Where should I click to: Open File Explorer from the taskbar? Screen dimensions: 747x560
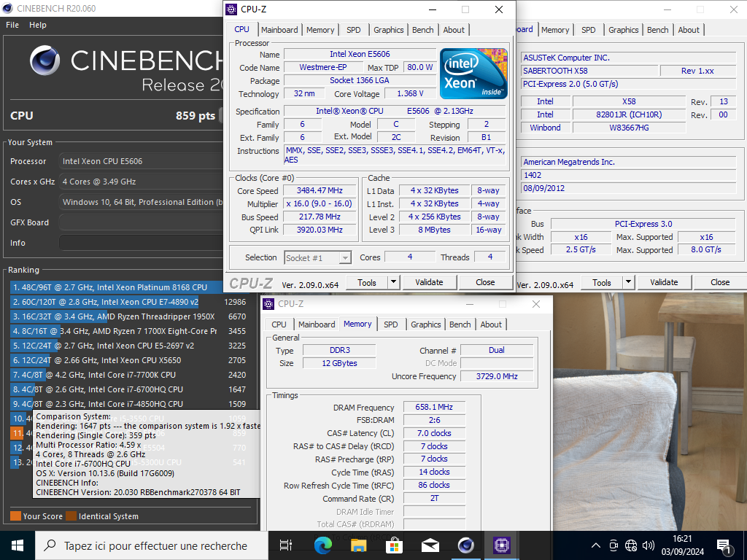pos(358,545)
